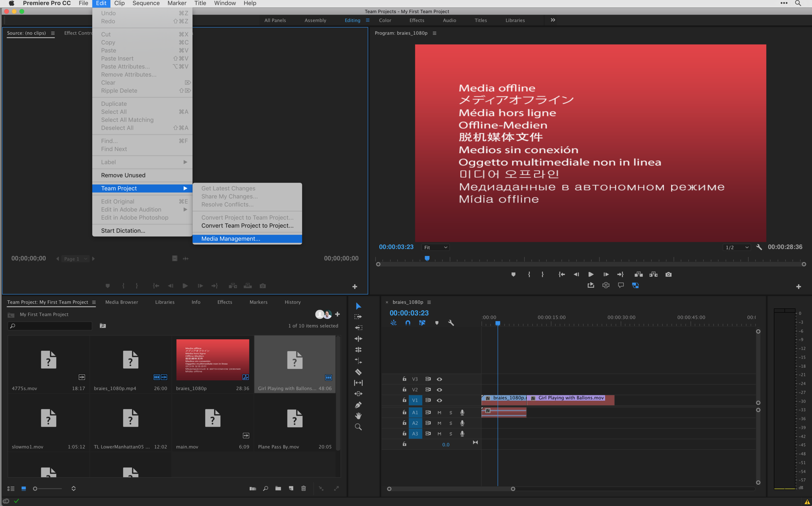Screen dimensions: 812x506
Task: Select the Pen tool
Action: pyautogui.click(x=358, y=405)
